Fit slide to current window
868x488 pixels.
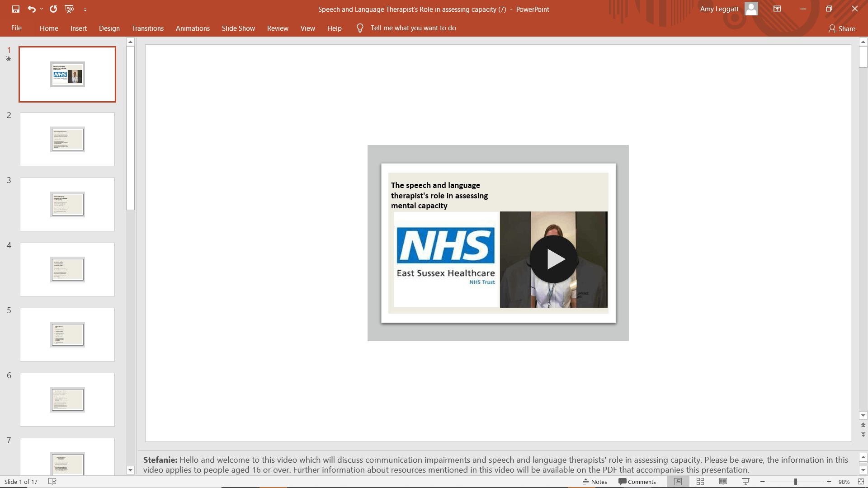[x=861, y=482]
